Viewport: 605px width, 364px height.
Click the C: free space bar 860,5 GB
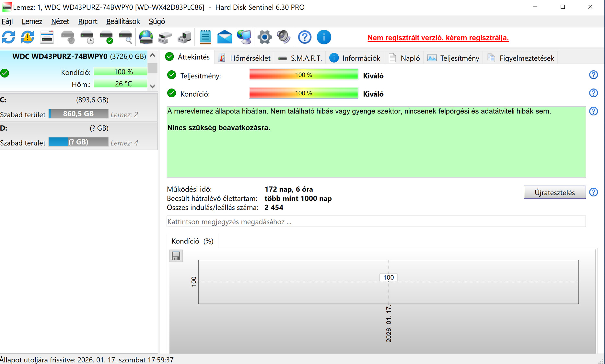[x=78, y=114]
